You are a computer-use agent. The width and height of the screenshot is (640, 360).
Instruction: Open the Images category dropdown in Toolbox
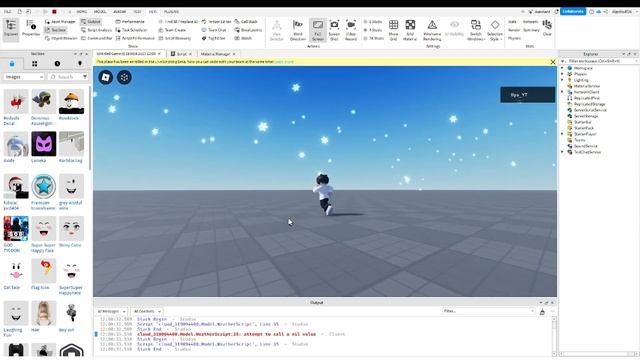click(24, 77)
